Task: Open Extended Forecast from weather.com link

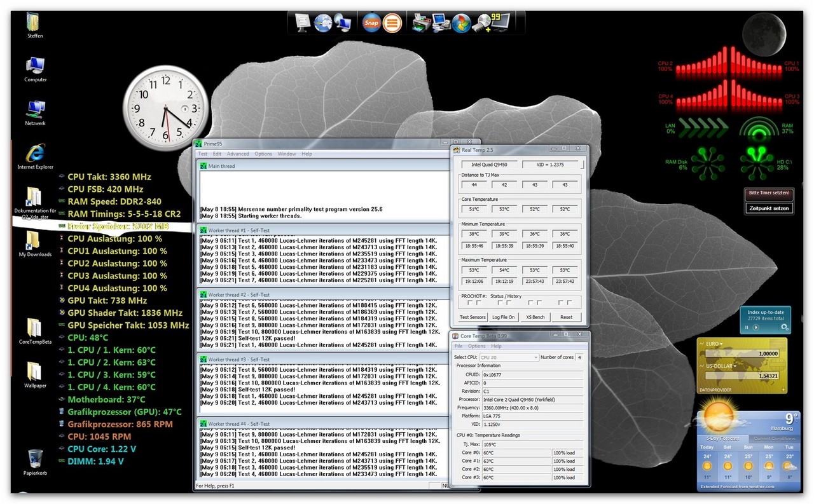Action: (x=738, y=487)
